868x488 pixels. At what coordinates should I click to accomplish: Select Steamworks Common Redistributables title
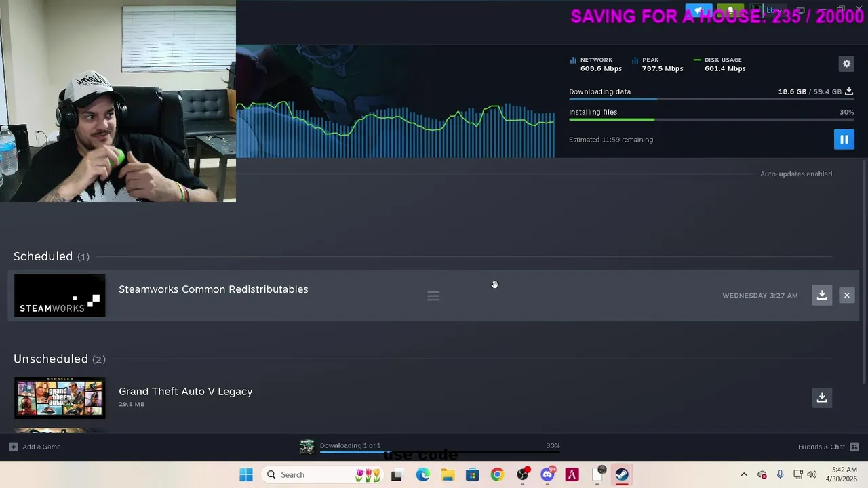pos(213,289)
